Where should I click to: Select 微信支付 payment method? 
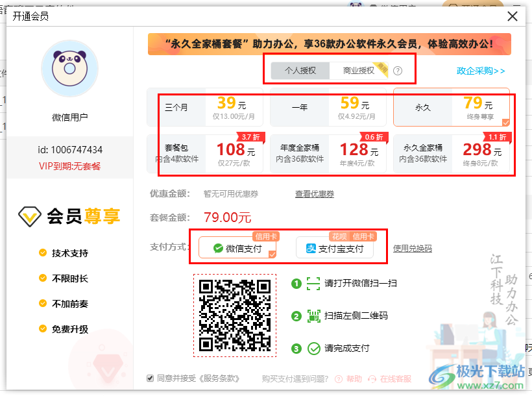237,247
